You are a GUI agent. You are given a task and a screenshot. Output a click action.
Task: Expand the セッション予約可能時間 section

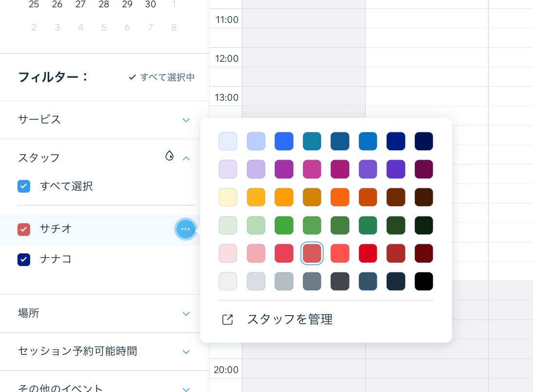(186, 352)
